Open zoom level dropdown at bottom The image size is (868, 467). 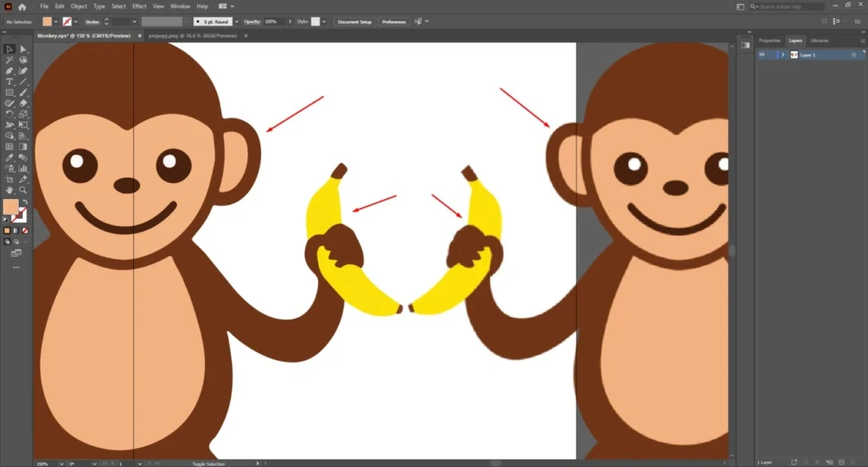pos(61,464)
